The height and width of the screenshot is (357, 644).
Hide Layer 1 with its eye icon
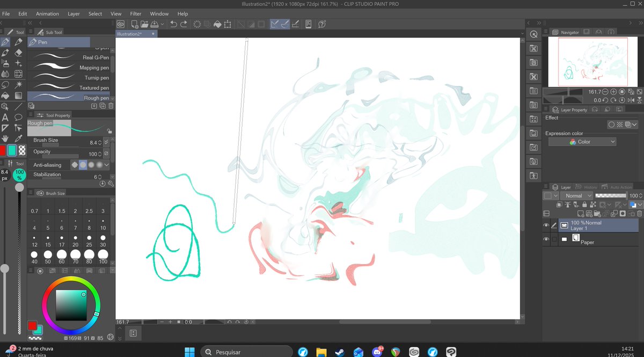coord(546,225)
